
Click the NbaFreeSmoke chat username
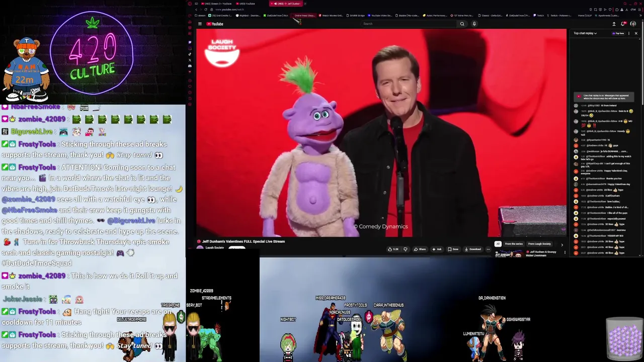35,107
